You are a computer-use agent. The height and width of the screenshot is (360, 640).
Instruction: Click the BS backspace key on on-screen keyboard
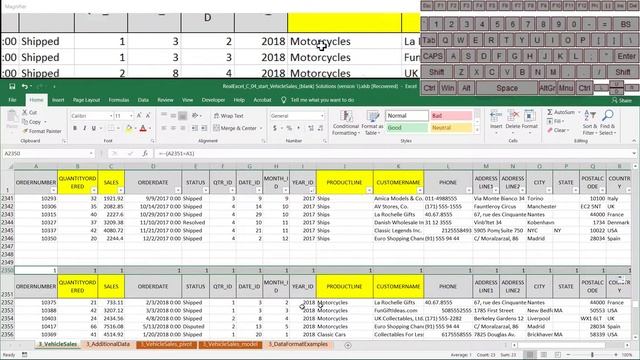point(625,24)
